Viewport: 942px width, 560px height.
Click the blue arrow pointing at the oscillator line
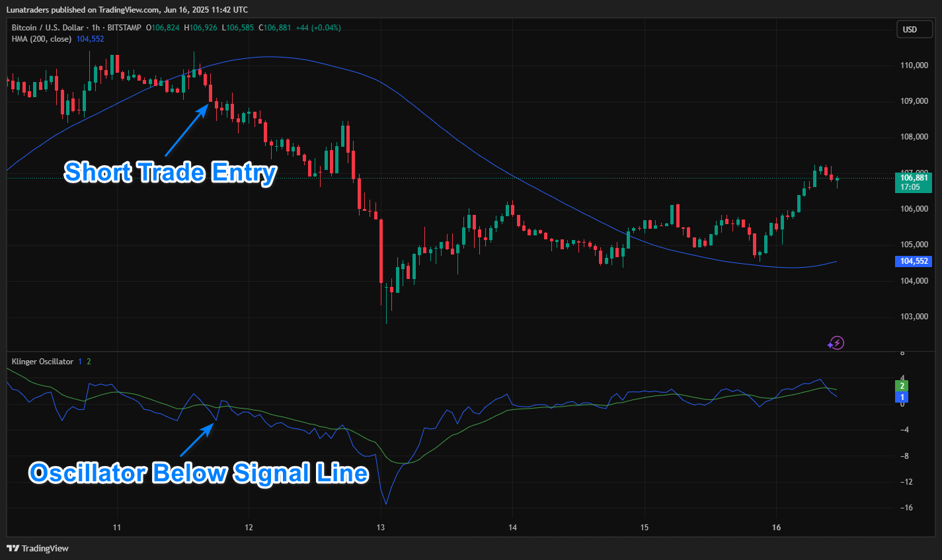coord(196,440)
